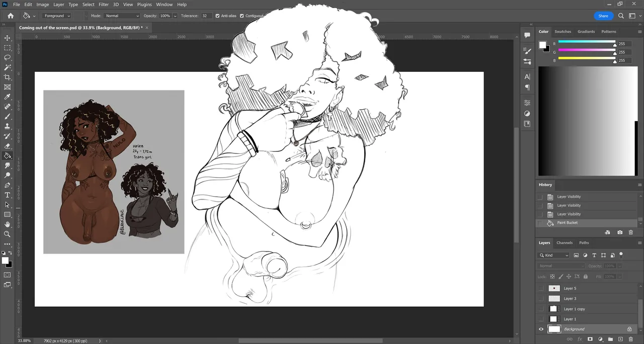The image size is (644, 344).
Task: Select the Crop tool
Action: 8,77
